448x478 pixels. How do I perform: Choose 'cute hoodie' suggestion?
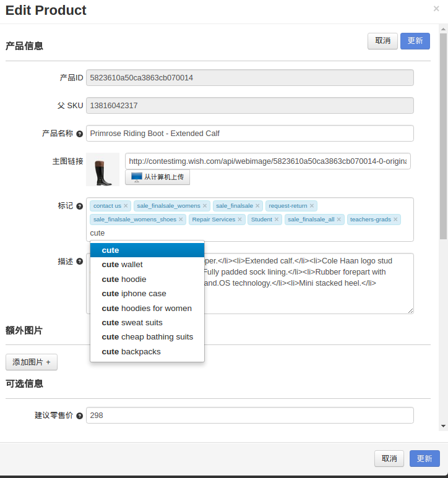[x=124, y=279]
